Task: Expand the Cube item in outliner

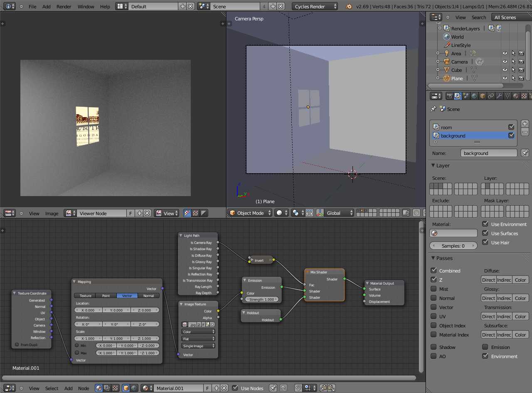Action: point(438,70)
